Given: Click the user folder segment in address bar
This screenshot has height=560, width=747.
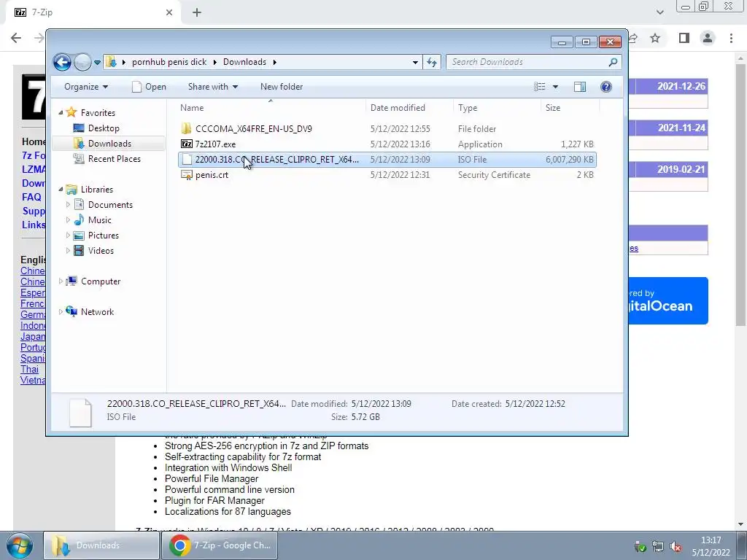Looking at the screenshot, I should point(169,62).
